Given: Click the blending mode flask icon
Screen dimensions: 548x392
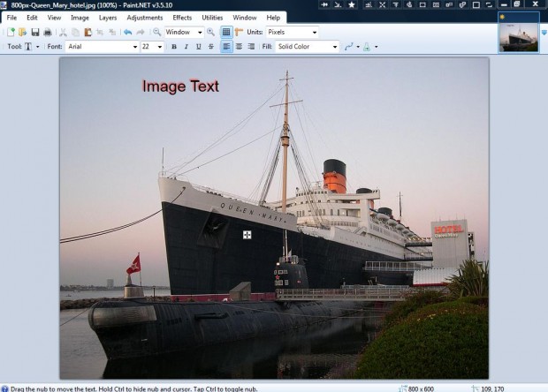Looking at the screenshot, I should 367,47.
